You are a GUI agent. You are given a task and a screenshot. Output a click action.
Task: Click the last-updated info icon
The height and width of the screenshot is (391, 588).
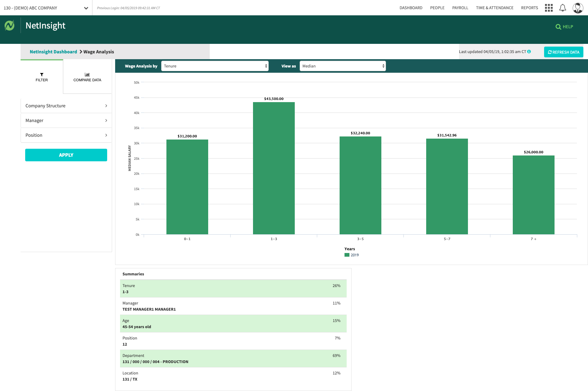pyautogui.click(x=529, y=52)
